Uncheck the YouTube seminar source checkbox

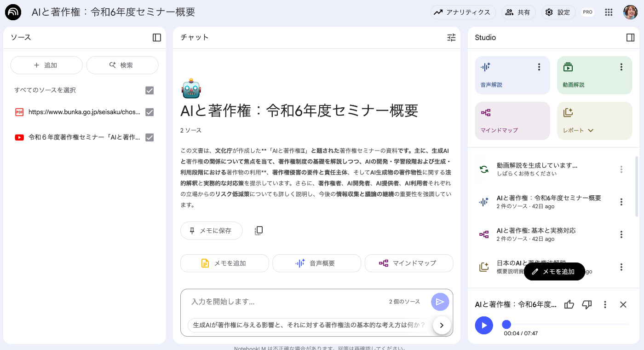click(x=149, y=137)
